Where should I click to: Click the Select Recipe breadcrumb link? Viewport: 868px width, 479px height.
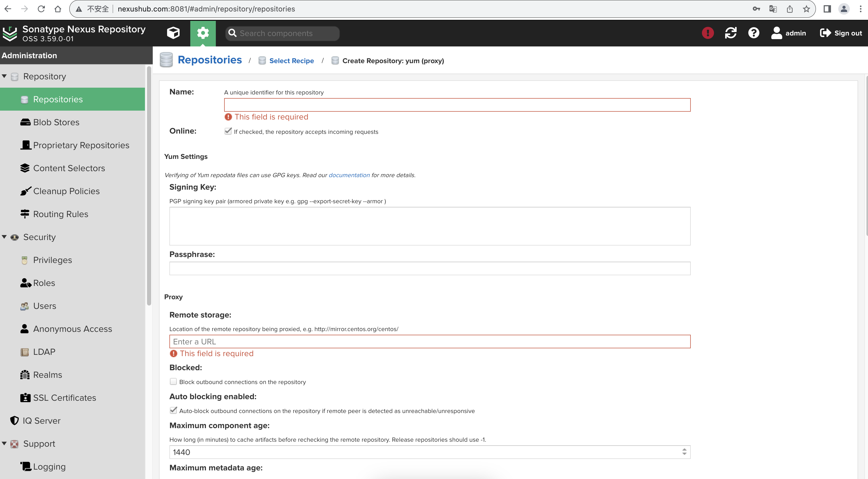[x=291, y=61]
